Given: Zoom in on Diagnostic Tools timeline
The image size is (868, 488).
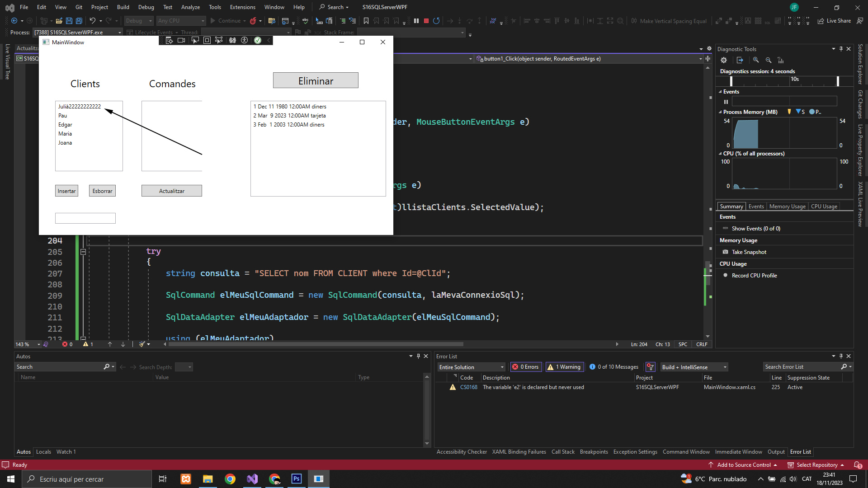Looking at the screenshot, I should click(x=756, y=60).
